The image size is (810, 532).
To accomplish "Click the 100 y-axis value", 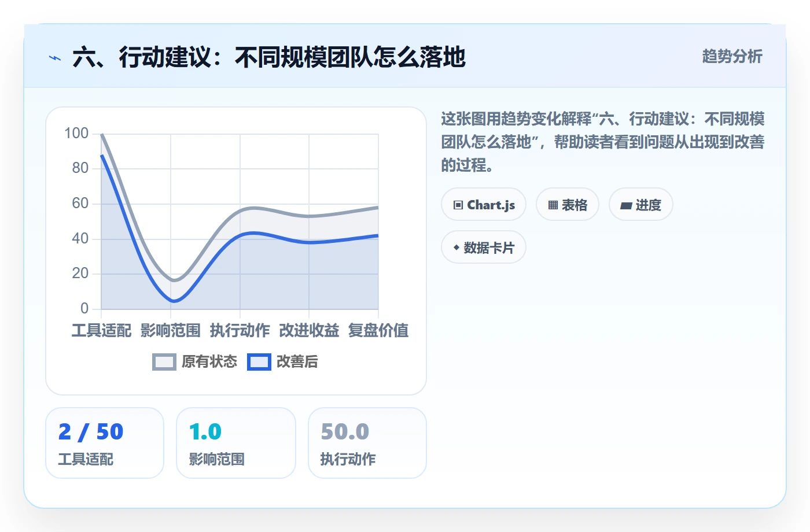I will coord(76,133).
